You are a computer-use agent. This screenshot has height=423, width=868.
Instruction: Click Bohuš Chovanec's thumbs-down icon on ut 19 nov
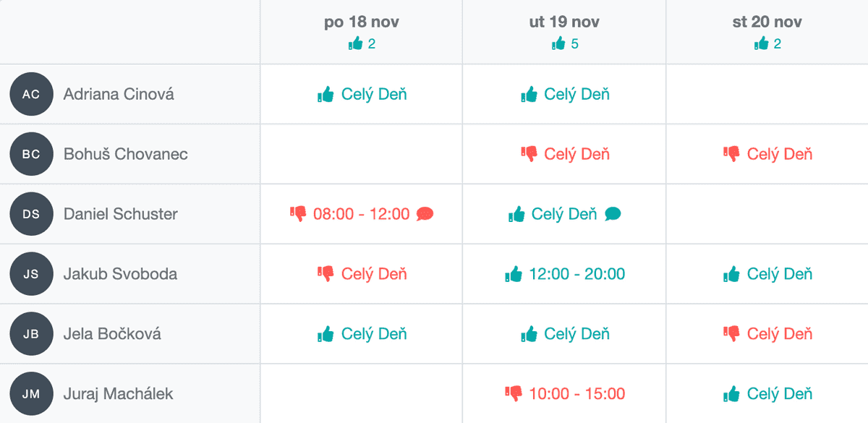529,153
